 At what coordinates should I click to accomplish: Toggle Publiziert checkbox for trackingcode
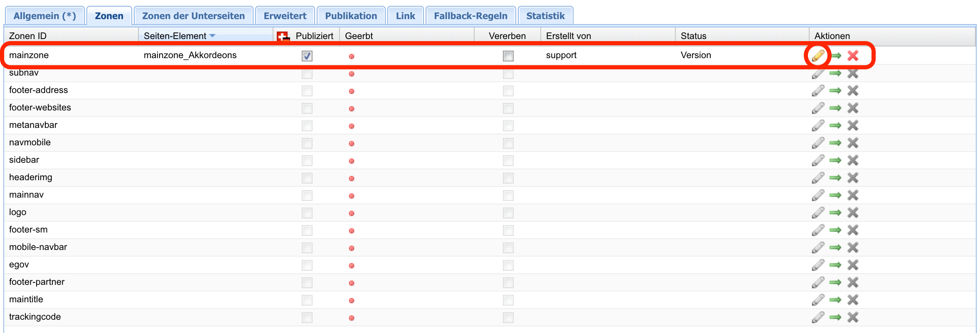click(x=307, y=317)
